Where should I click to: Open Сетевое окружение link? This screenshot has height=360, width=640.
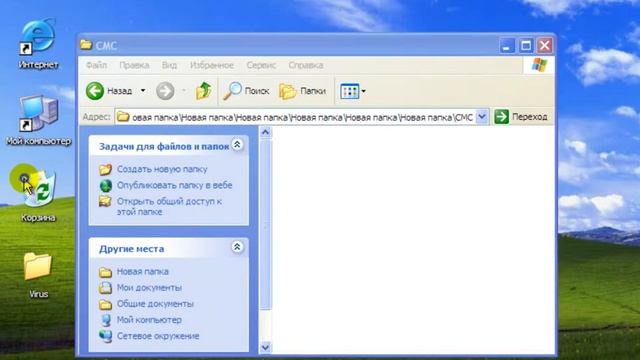(158, 336)
